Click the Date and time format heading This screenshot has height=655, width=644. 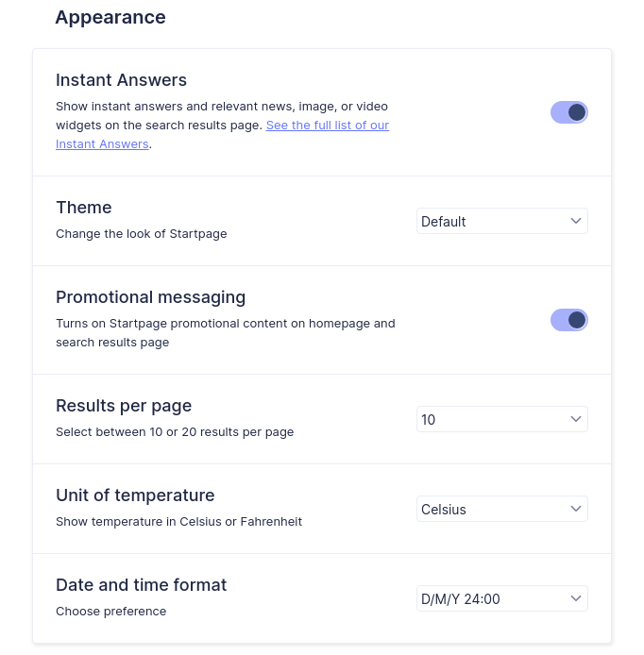pos(142,585)
